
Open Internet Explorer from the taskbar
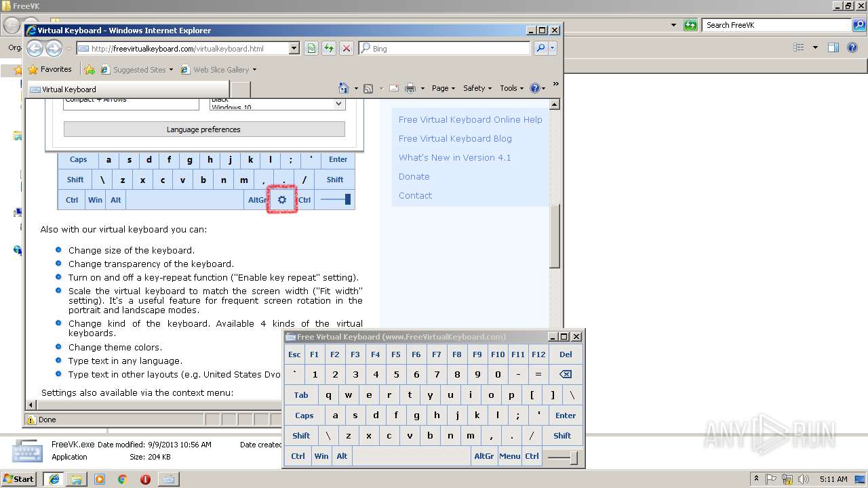tap(54, 479)
